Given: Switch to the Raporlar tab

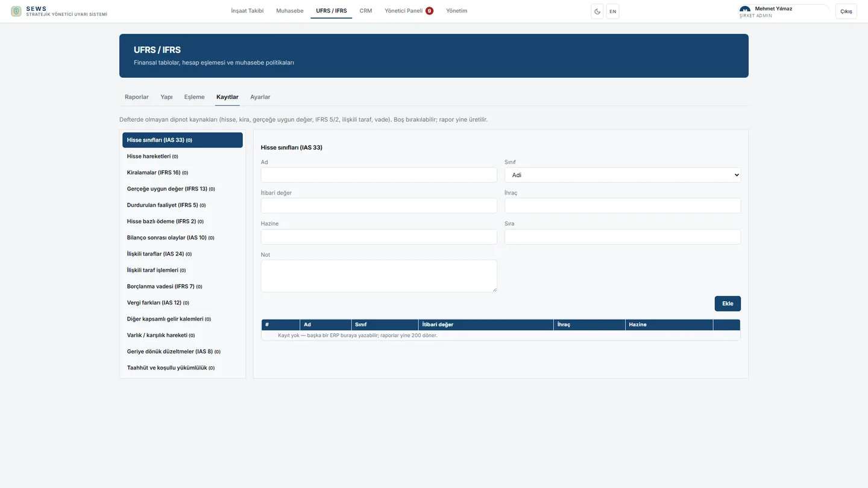Looking at the screenshot, I should click(x=137, y=97).
